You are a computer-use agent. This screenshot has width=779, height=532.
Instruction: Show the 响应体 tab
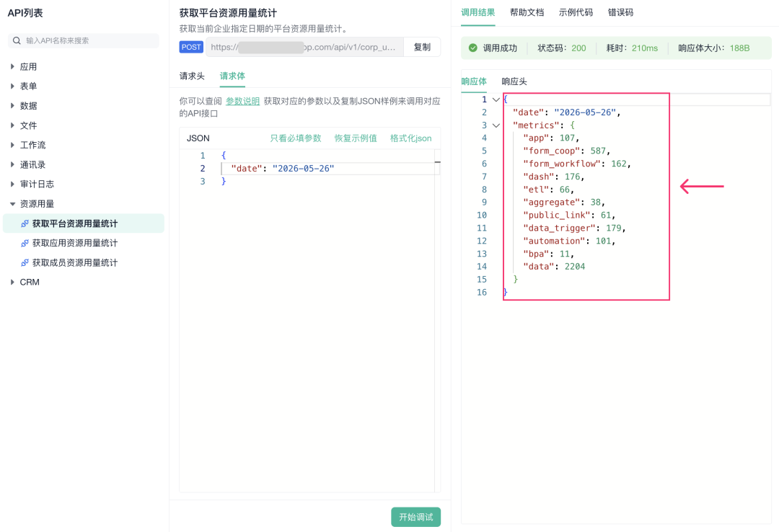tap(474, 81)
